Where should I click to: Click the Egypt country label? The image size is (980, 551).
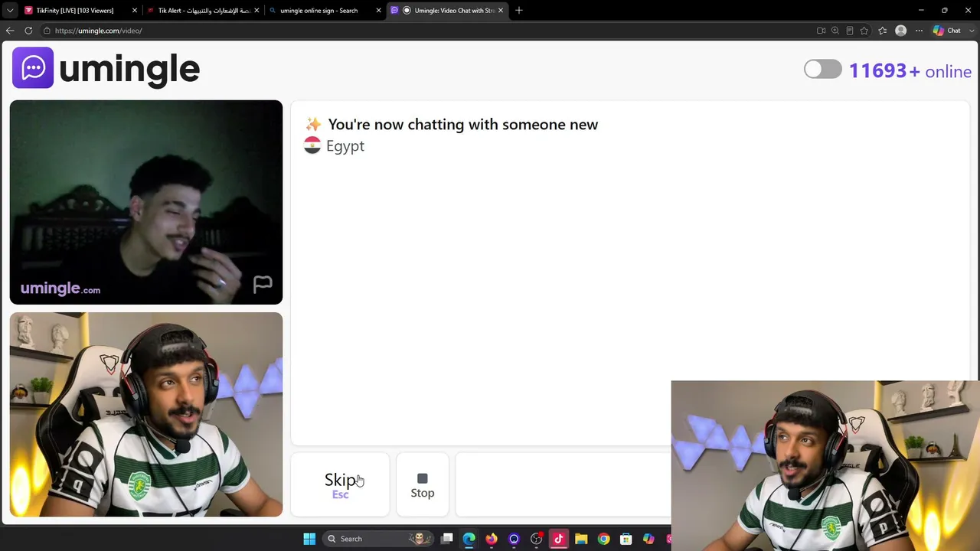(x=345, y=146)
